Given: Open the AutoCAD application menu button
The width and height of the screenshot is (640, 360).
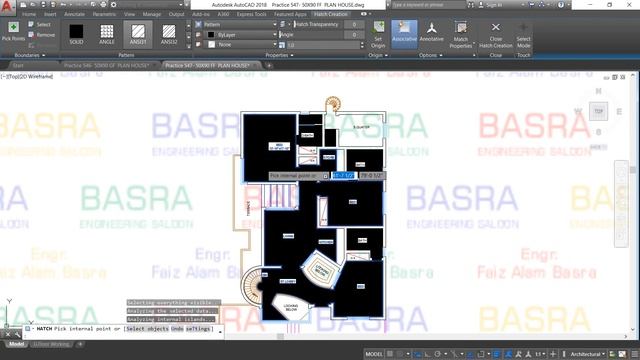Looking at the screenshot, I should (x=8, y=7).
